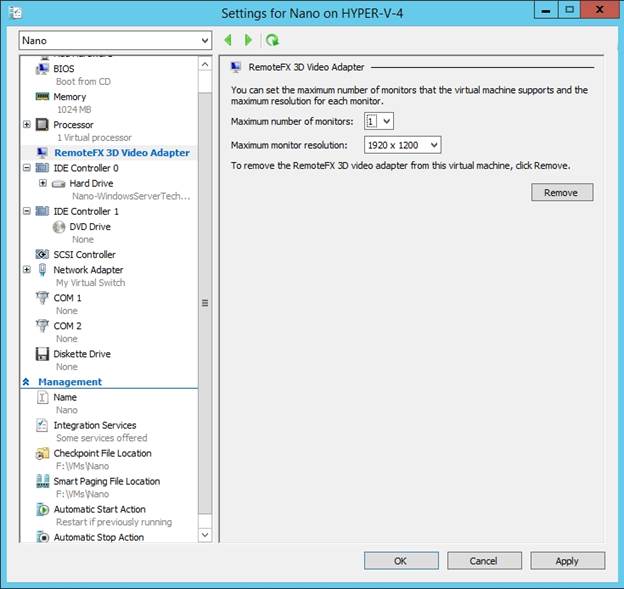The width and height of the screenshot is (624, 589).
Task: Click the Remove button
Action: tap(561, 192)
